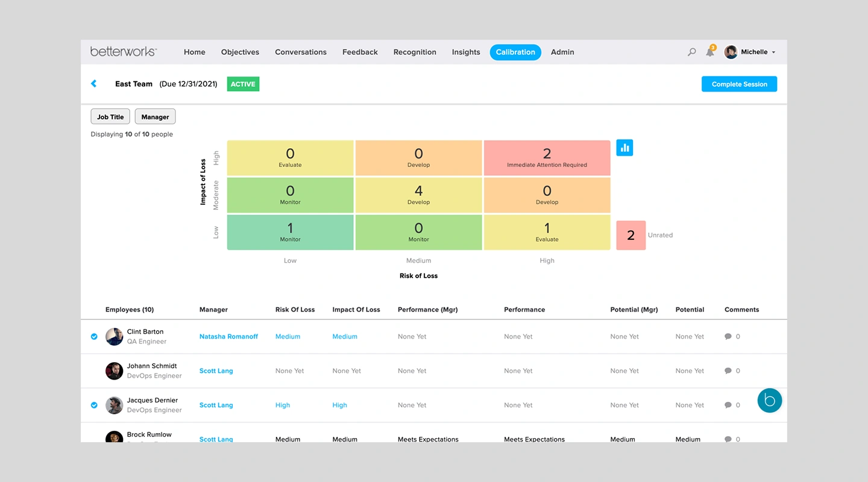
Task: Open the Objectives tab
Action: coord(240,52)
